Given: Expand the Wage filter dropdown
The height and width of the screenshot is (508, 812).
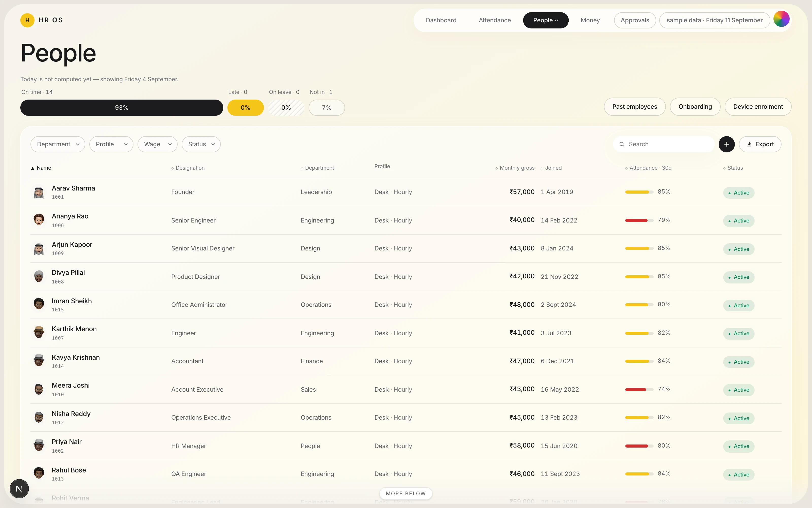Looking at the screenshot, I should tap(157, 144).
